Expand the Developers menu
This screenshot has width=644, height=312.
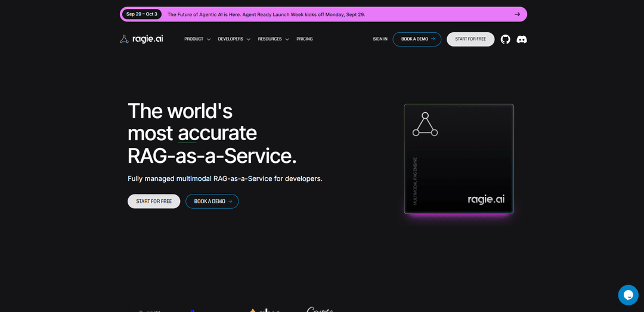[234, 39]
